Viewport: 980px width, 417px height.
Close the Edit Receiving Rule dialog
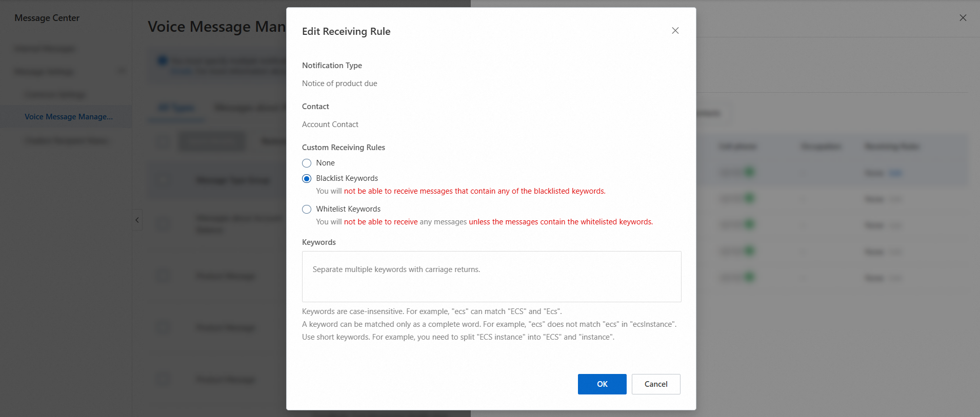tap(675, 31)
